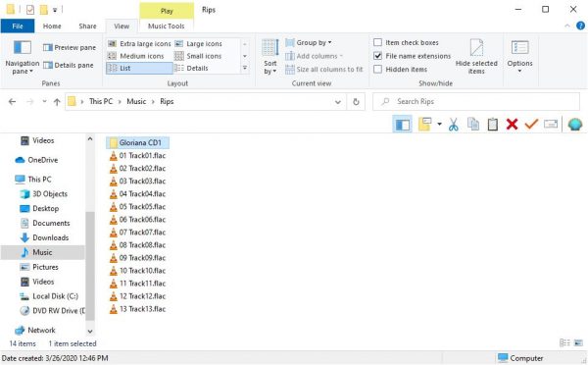This screenshot has height=365, width=588.
Task: Open Downloads in navigation pane
Action: (x=44, y=238)
